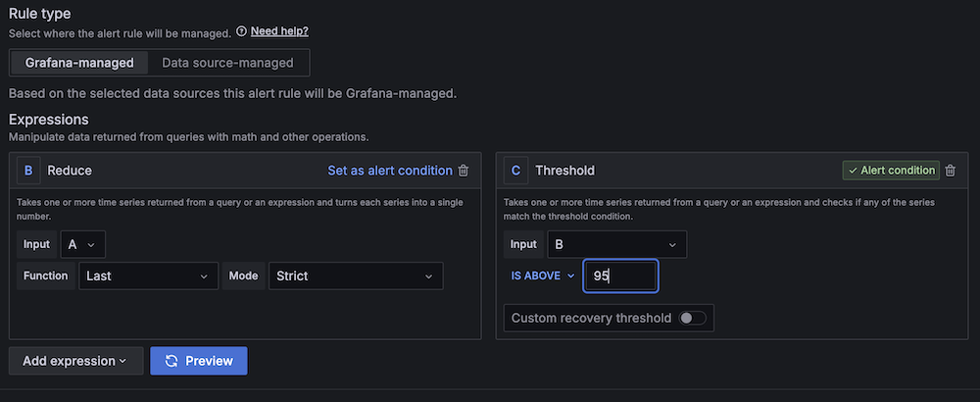
Task: Delete the Threshold expression C
Action: click(950, 171)
